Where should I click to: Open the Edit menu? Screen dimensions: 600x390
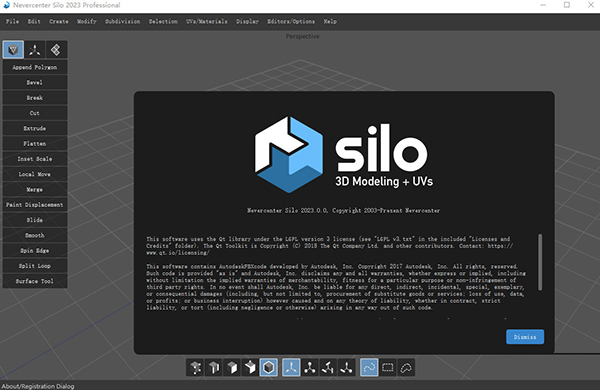34,21
